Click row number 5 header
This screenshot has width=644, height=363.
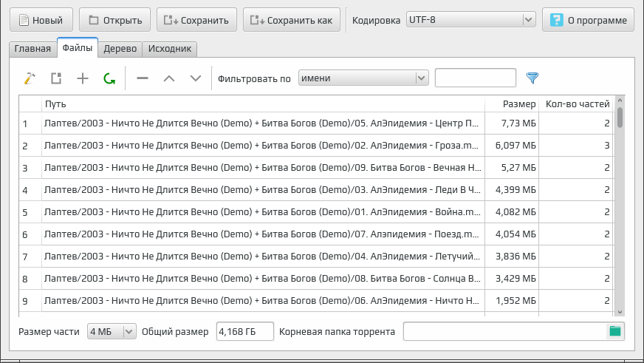30,212
